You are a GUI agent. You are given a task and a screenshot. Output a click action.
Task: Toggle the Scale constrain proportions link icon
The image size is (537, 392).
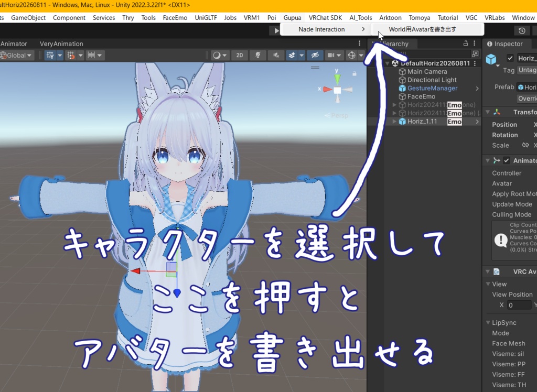(525, 145)
